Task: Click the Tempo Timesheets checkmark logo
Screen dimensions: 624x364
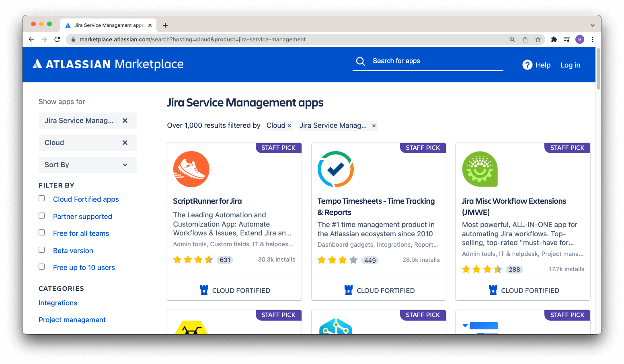Action: (335, 169)
